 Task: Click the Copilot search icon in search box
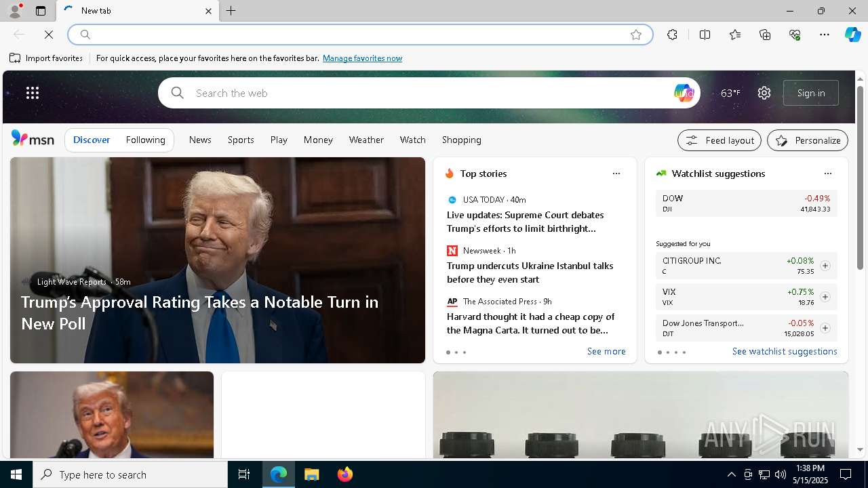click(x=684, y=93)
